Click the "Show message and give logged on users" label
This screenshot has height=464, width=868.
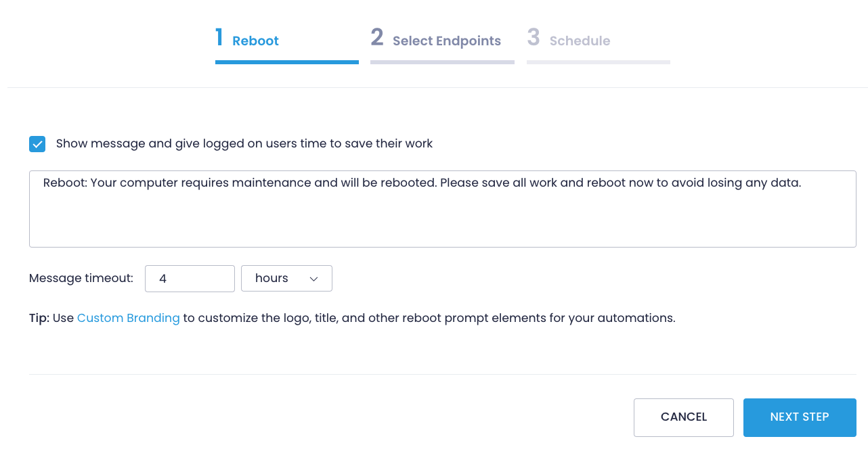[244, 143]
